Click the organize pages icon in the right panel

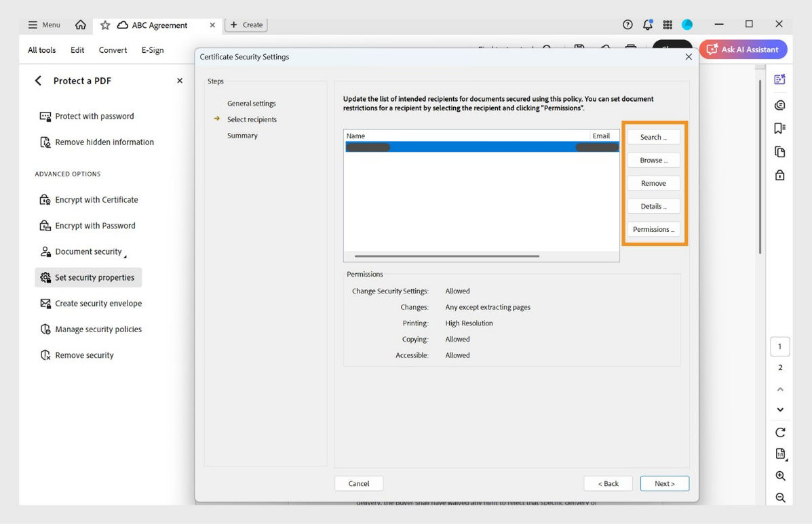point(779,151)
